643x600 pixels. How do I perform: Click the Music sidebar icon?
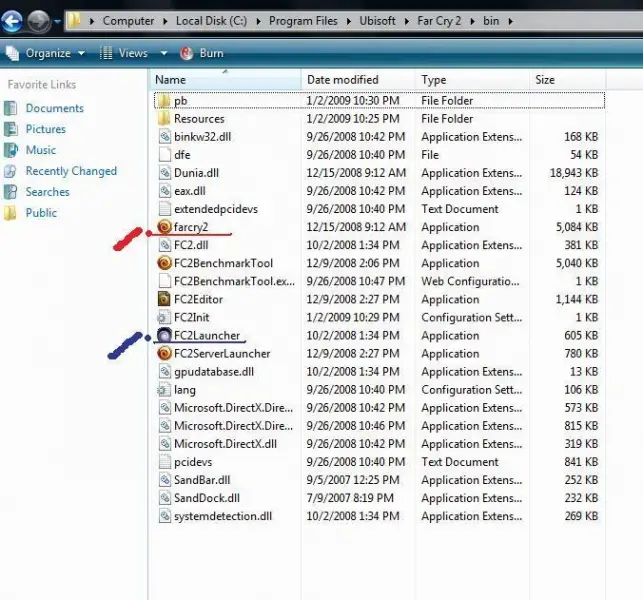point(11,150)
